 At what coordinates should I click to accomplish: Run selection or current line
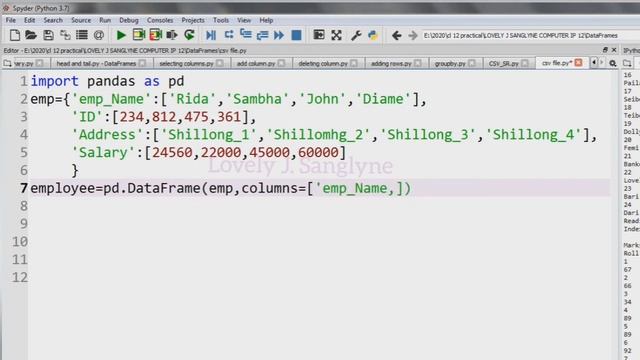172,35
